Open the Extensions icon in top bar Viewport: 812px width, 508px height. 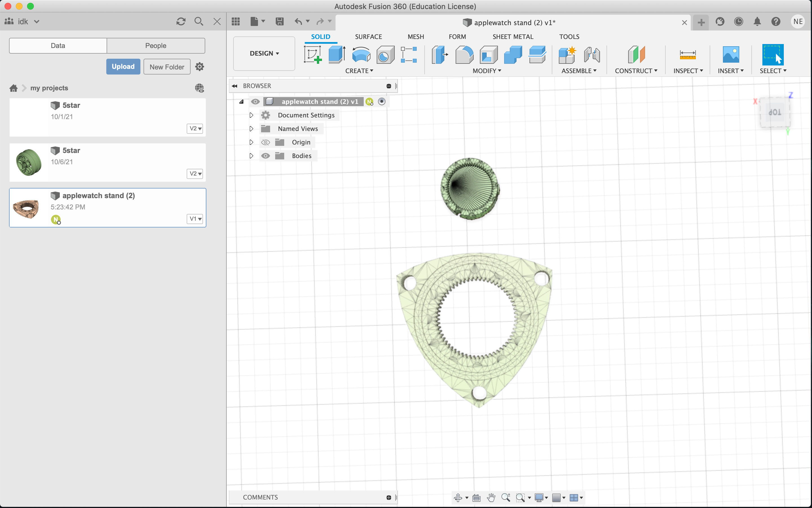click(720, 21)
